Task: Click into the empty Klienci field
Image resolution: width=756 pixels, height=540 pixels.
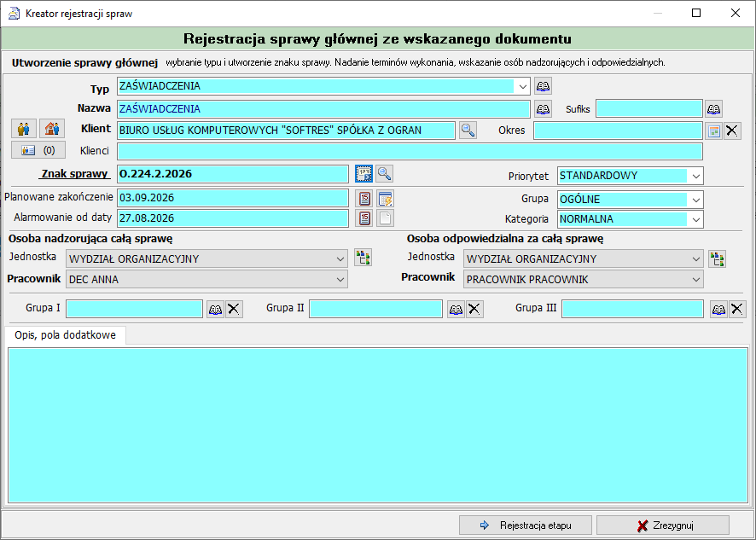Action: click(x=410, y=151)
